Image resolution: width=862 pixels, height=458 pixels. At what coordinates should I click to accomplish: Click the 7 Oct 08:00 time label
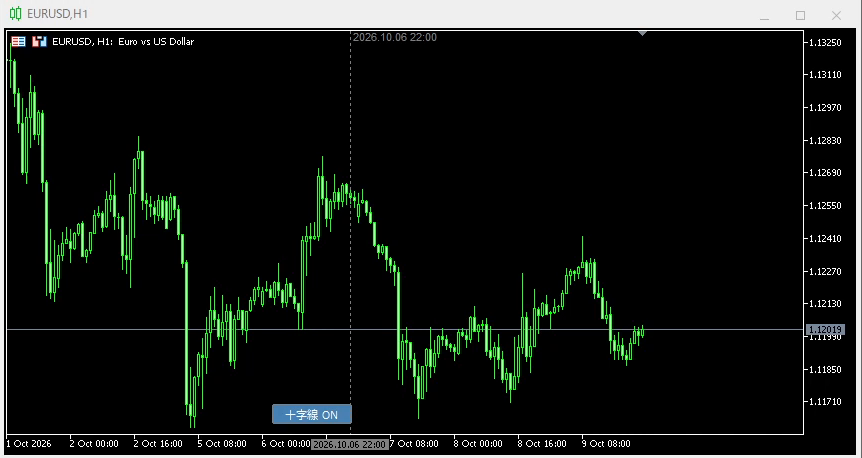tap(414, 444)
